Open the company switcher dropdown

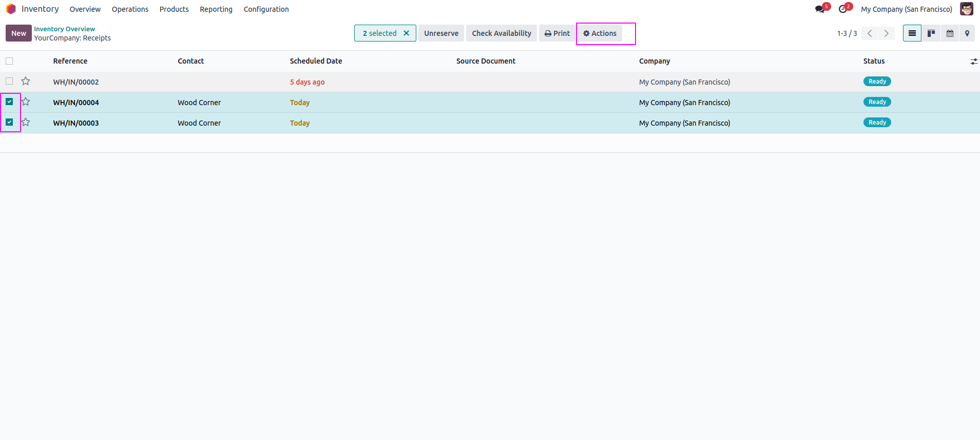pos(907,9)
